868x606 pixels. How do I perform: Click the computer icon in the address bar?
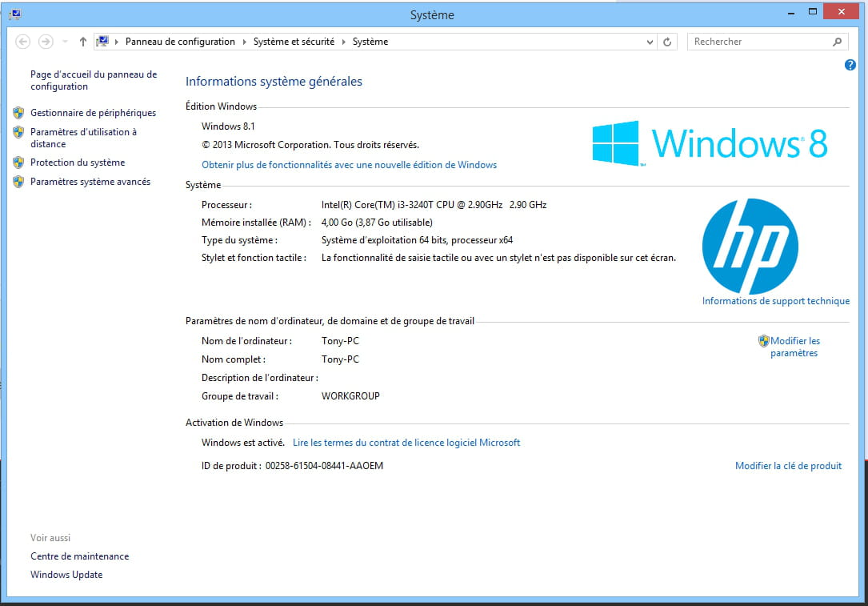point(102,41)
